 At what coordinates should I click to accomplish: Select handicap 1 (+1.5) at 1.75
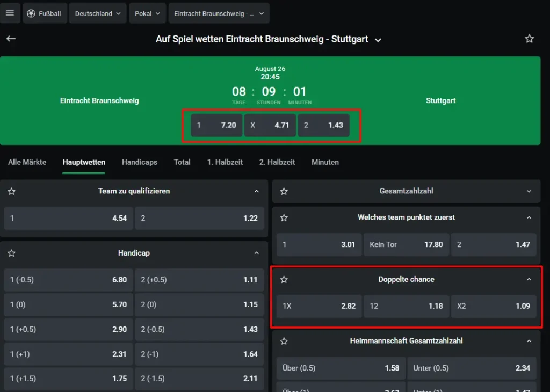coord(69,379)
